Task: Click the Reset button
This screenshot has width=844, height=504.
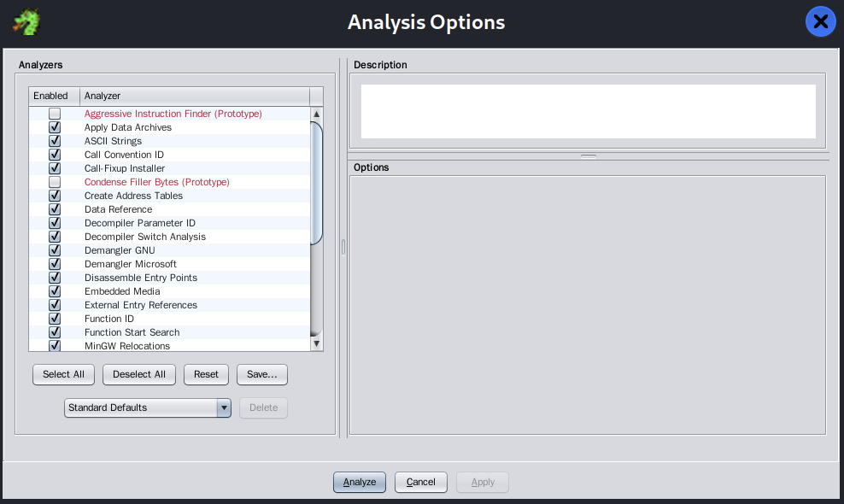Action: pyautogui.click(x=206, y=374)
